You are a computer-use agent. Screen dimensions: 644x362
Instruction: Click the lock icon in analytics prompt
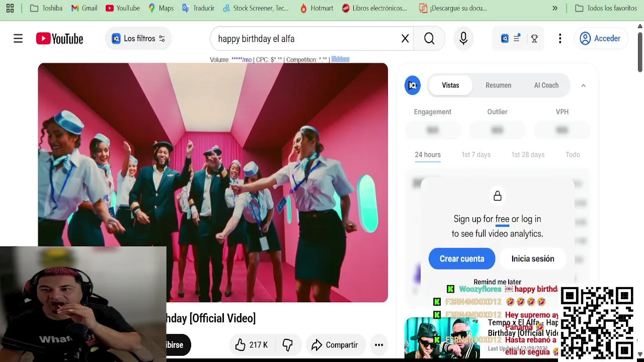498,196
